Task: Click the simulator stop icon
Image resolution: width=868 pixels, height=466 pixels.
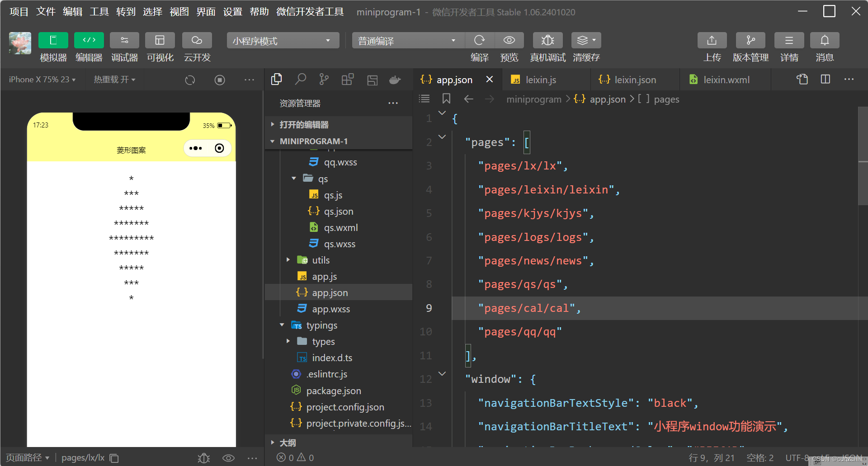Action: tap(220, 80)
